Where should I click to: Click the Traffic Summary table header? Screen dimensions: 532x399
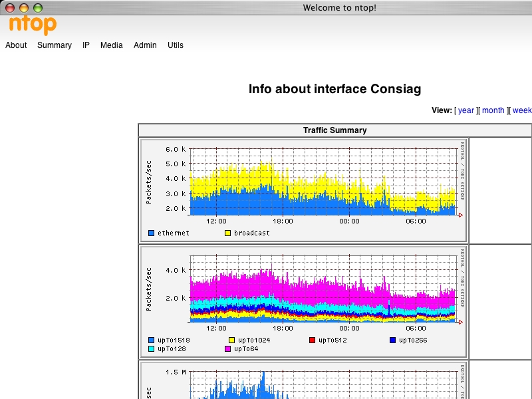coord(335,130)
